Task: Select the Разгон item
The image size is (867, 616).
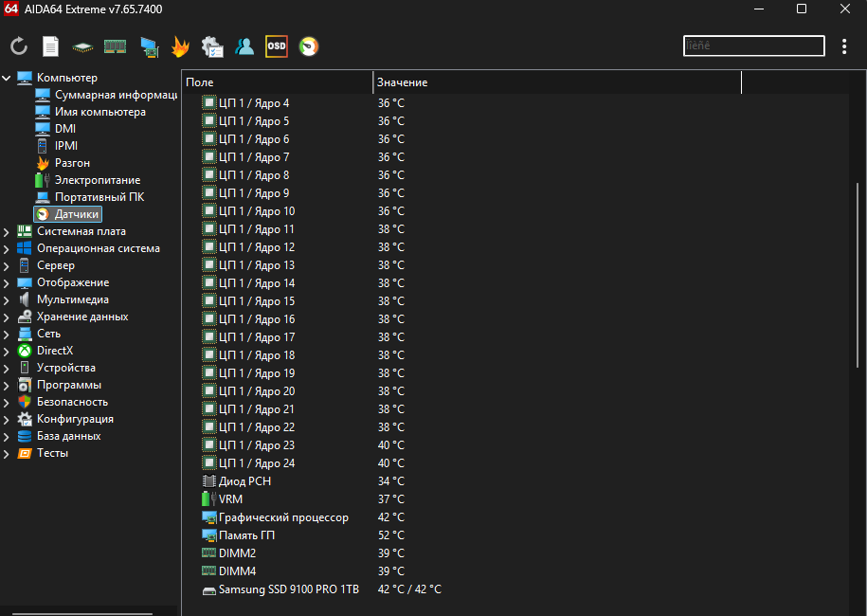Action: (63, 163)
